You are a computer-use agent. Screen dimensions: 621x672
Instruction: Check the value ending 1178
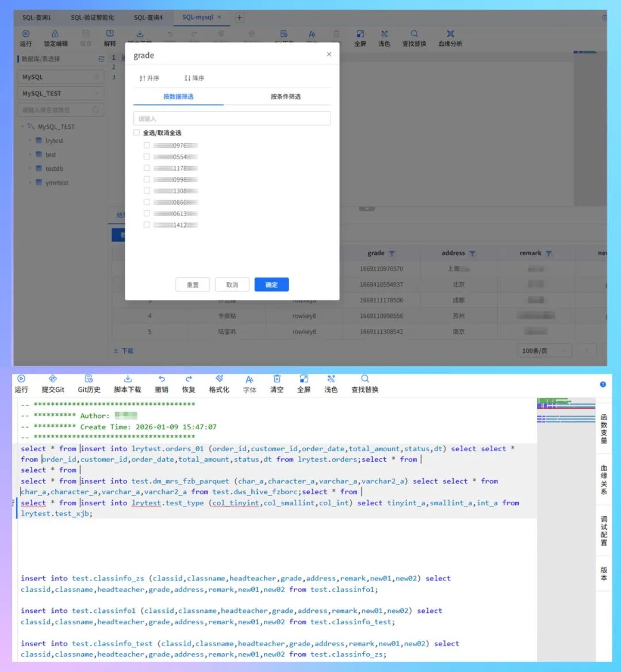(x=147, y=168)
